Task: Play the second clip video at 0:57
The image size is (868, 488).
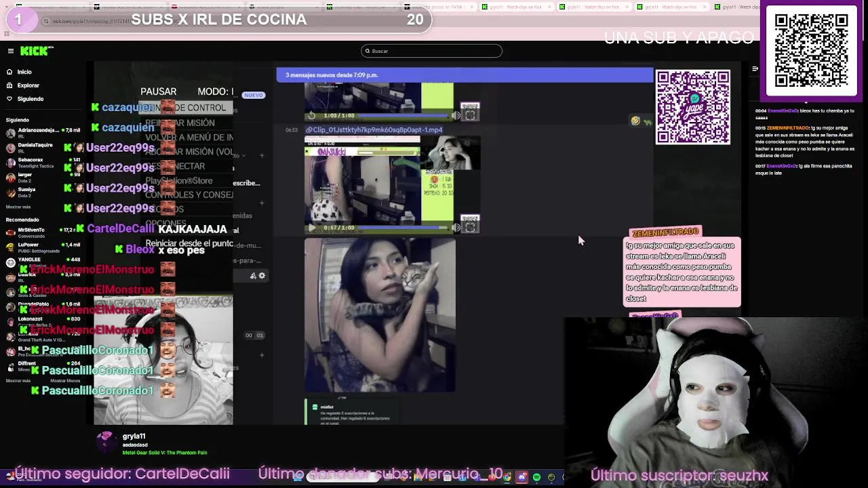Action: pyautogui.click(x=312, y=228)
